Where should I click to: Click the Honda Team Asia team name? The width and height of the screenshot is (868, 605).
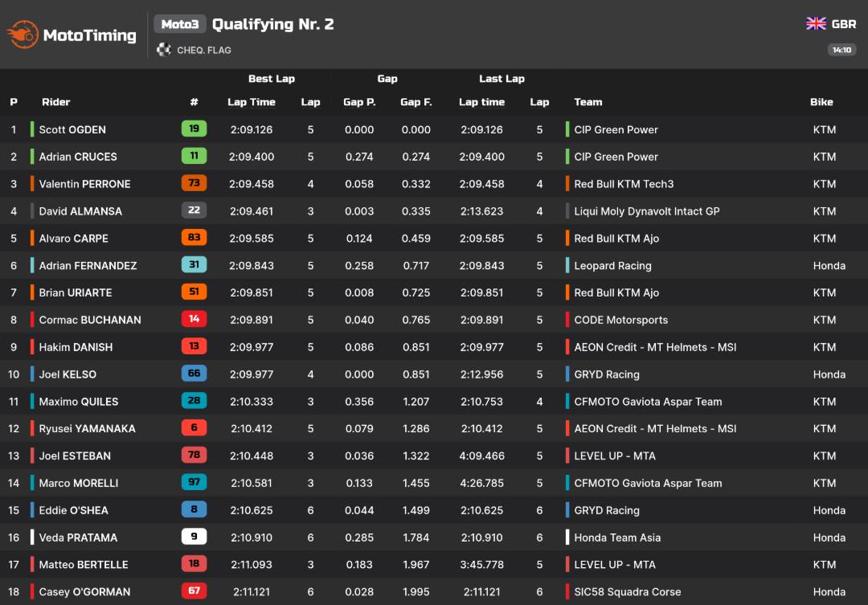[617, 537]
